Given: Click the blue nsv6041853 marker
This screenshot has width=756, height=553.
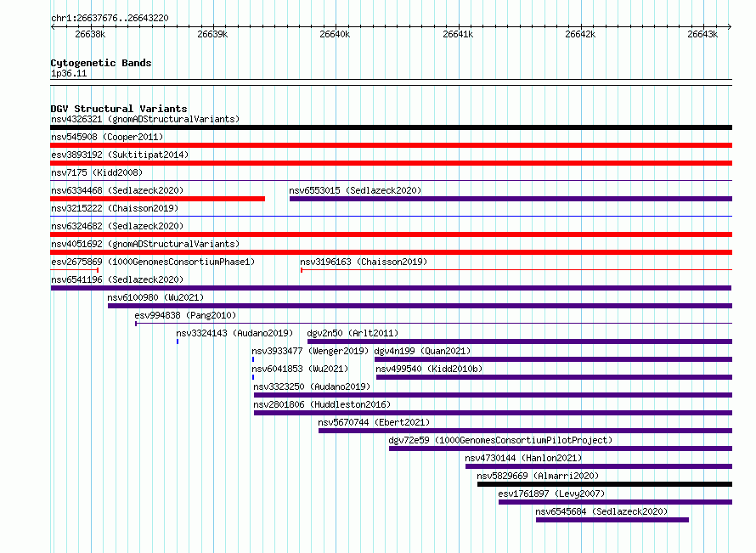Looking at the screenshot, I should [x=253, y=377].
